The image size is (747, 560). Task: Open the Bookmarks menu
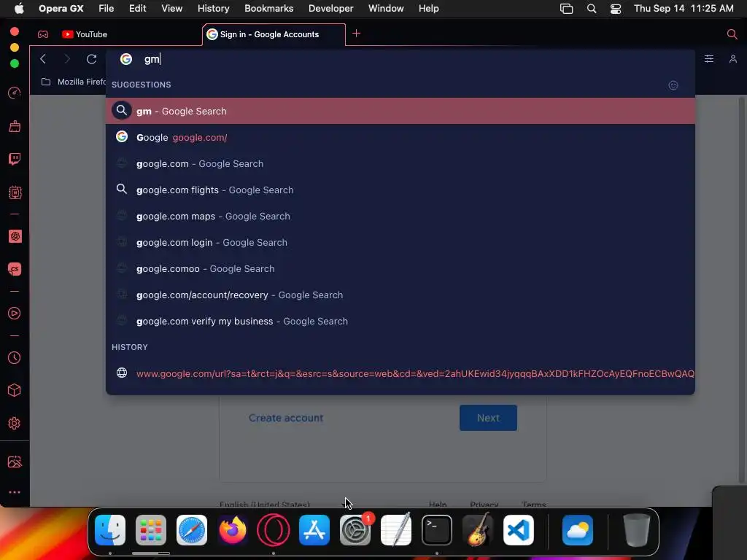268,9
